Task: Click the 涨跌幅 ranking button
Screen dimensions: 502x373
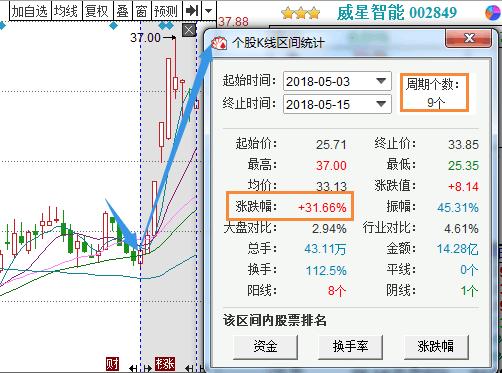Action: [436, 346]
